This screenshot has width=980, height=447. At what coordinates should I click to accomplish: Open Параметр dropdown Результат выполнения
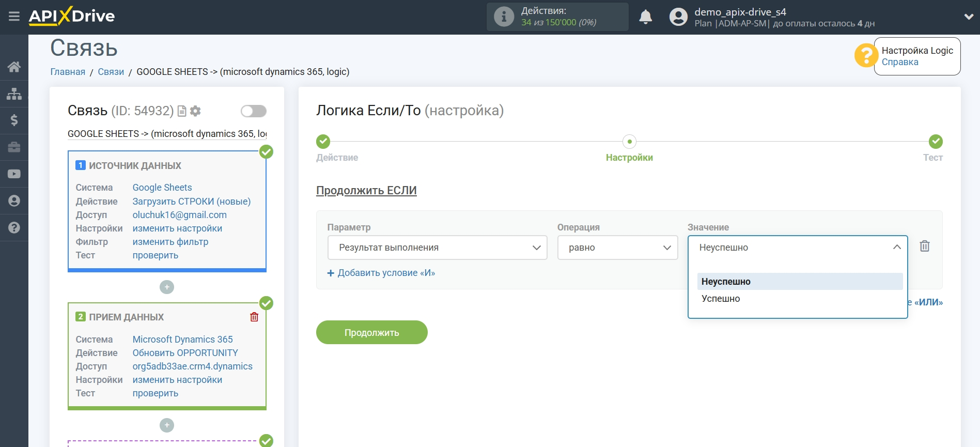[437, 248]
